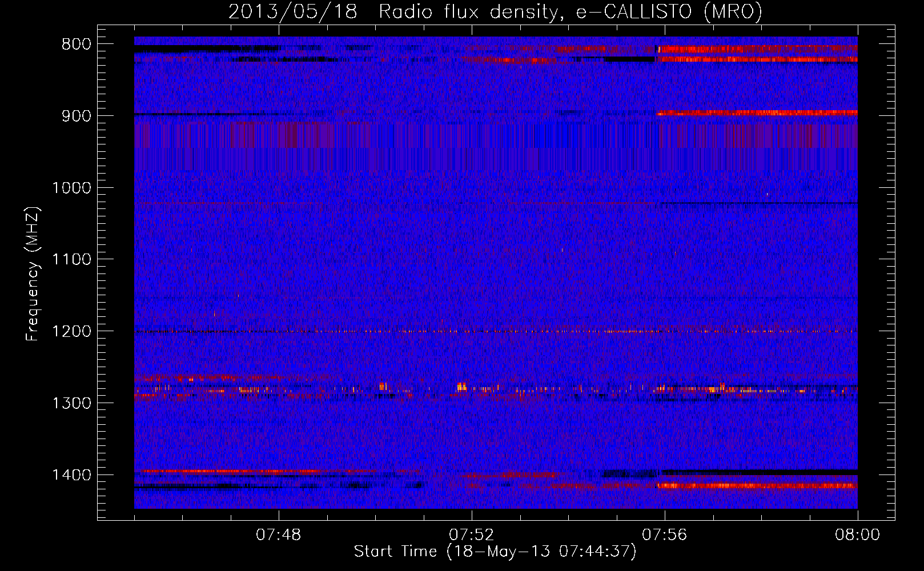Click the 1400 frequency tick label
The height and width of the screenshot is (571, 924).
(x=72, y=475)
